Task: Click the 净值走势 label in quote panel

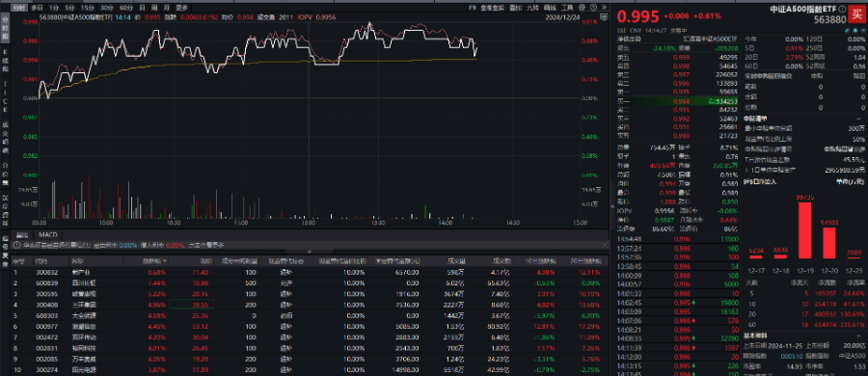Action: [630, 39]
